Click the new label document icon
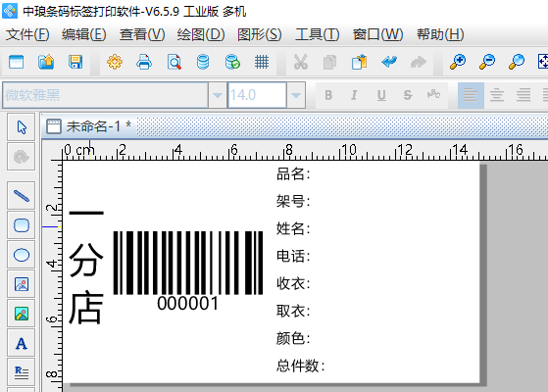The image size is (548, 392). pos(16,62)
